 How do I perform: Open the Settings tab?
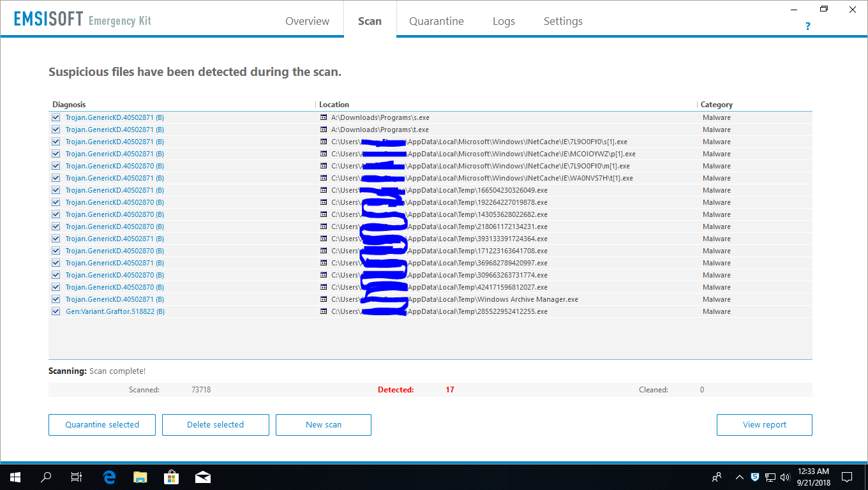[563, 21]
